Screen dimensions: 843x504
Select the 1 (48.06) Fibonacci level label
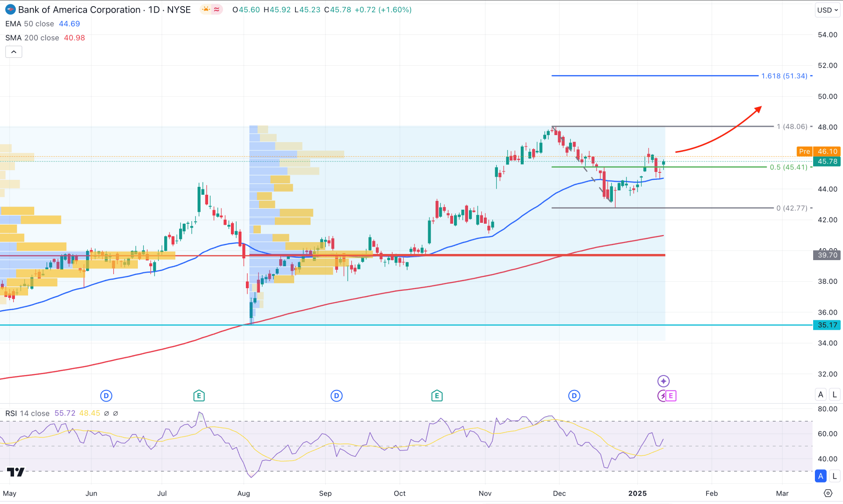point(792,126)
